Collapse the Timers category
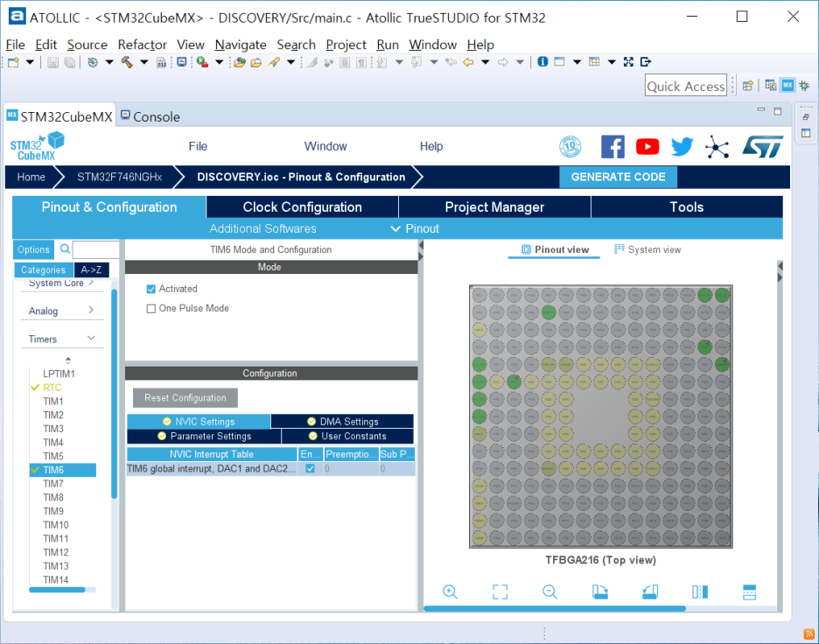 pos(61,339)
